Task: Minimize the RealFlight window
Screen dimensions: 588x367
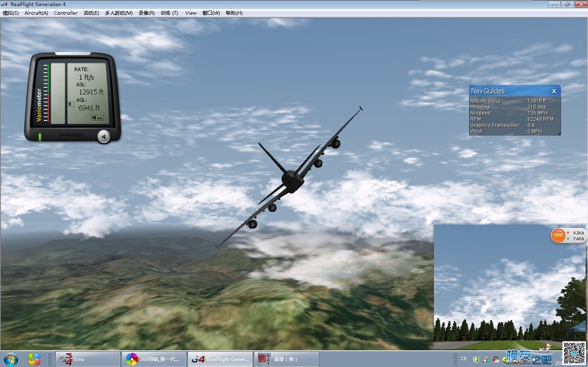Action: click(x=554, y=4)
